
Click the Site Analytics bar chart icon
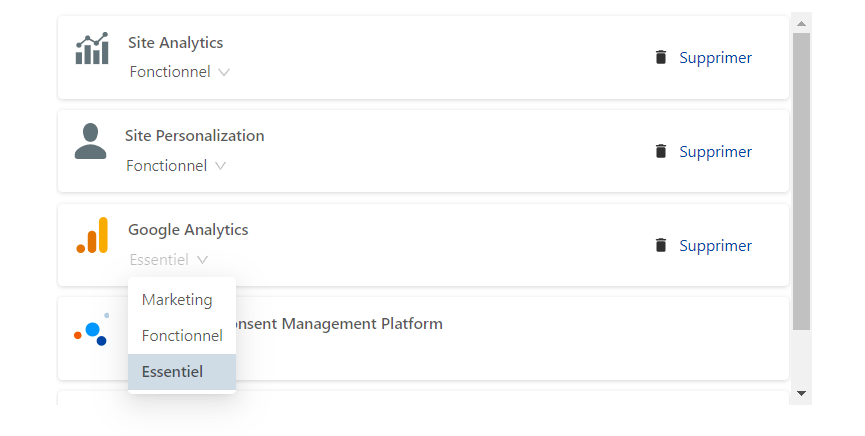tap(92, 49)
